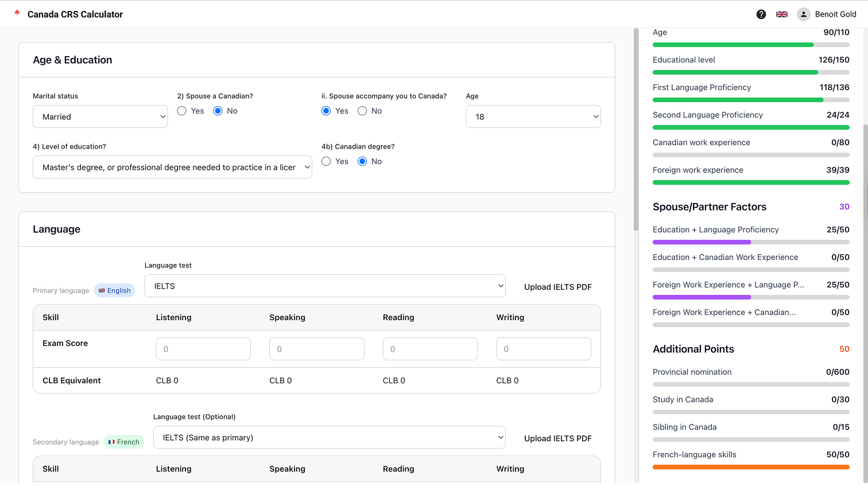
Task: Click Upload IELTS PDF for primary language
Action: [557, 286]
